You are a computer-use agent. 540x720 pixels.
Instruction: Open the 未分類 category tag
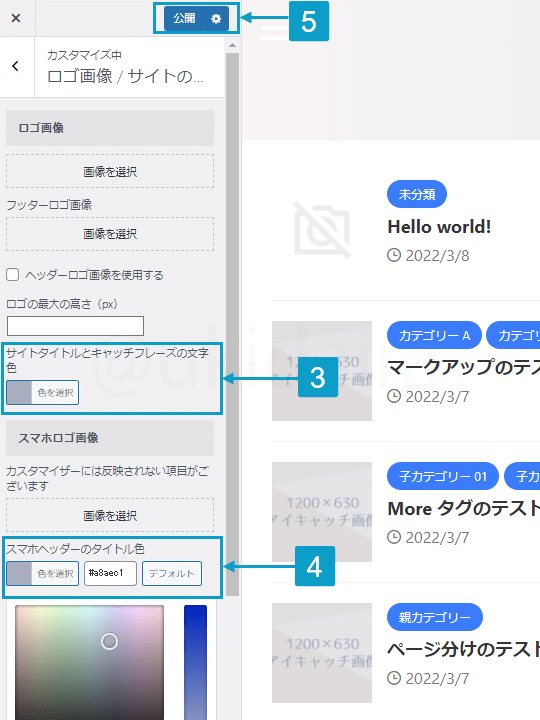coord(417,194)
